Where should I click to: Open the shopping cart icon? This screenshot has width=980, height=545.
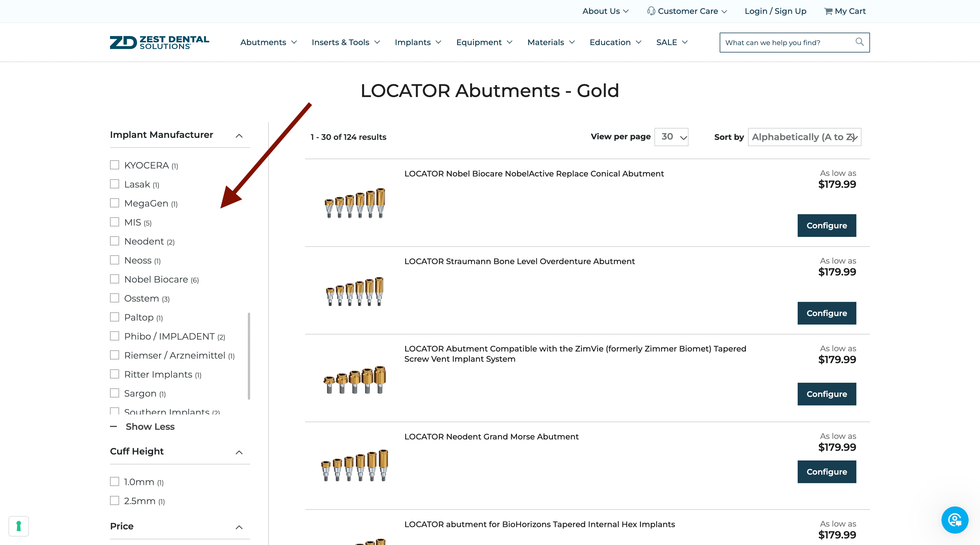coord(828,11)
